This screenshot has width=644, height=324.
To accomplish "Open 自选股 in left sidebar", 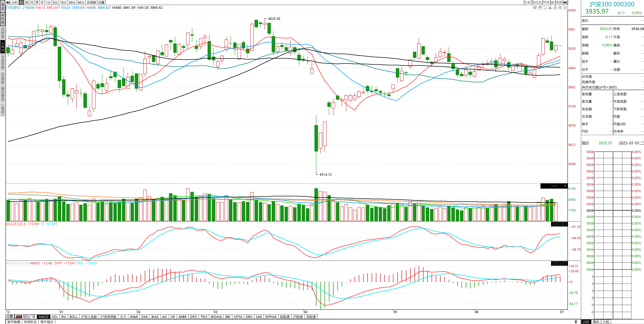I will (x=3, y=78).
